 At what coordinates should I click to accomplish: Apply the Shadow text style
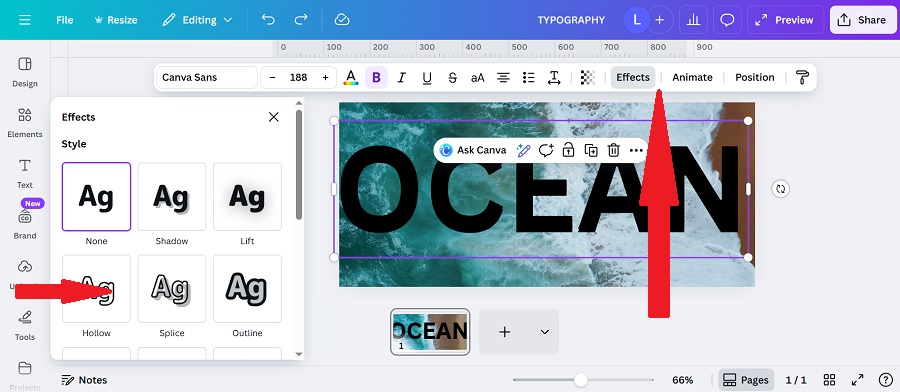[172, 196]
